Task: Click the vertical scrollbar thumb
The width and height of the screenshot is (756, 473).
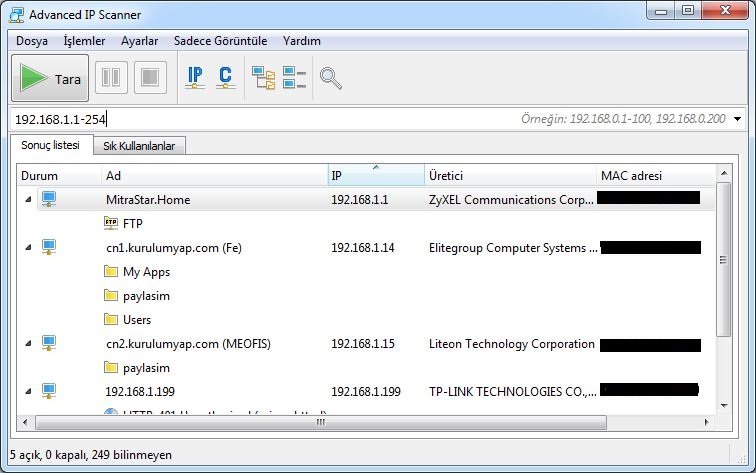Action: click(x=724, y=259)
